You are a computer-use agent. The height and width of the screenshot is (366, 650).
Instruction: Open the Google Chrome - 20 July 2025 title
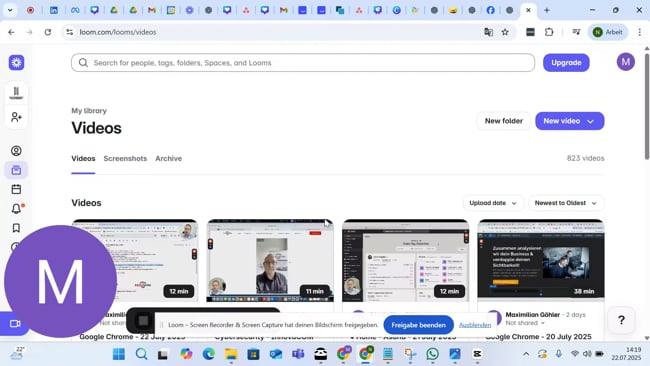(538, 337)
